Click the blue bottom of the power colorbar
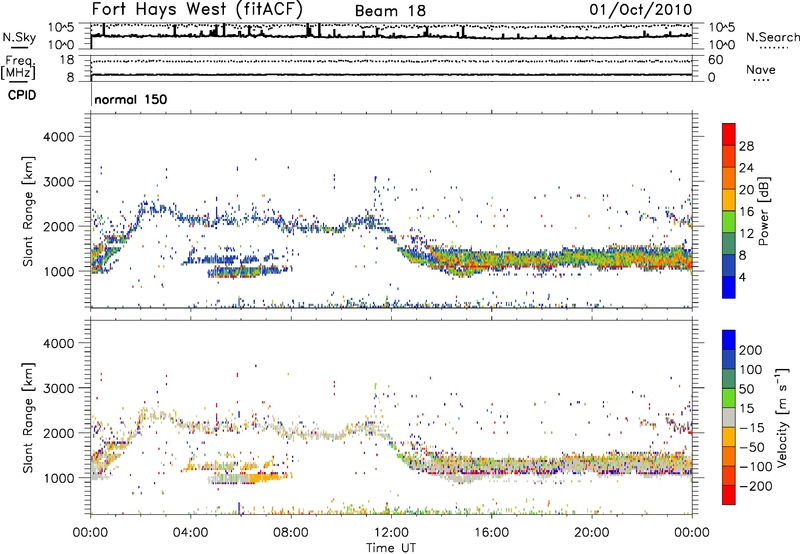This screenshot has height=554, width=800. (x=729, y=287)
